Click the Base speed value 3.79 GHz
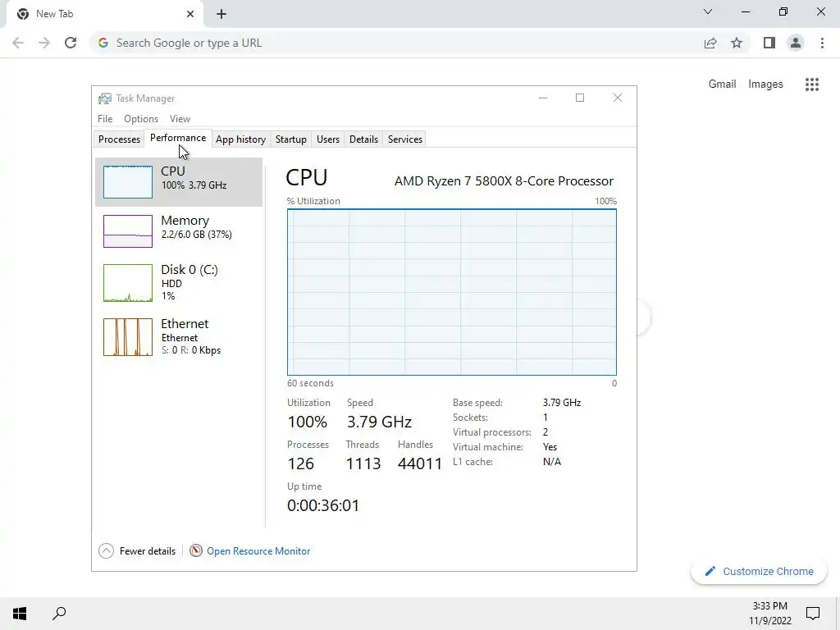 [561, 402]
